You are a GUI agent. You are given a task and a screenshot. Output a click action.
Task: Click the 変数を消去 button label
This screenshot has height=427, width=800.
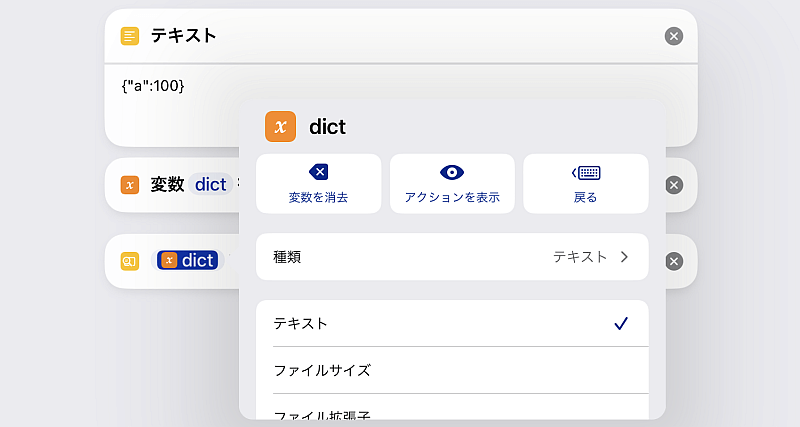(318, 197)
